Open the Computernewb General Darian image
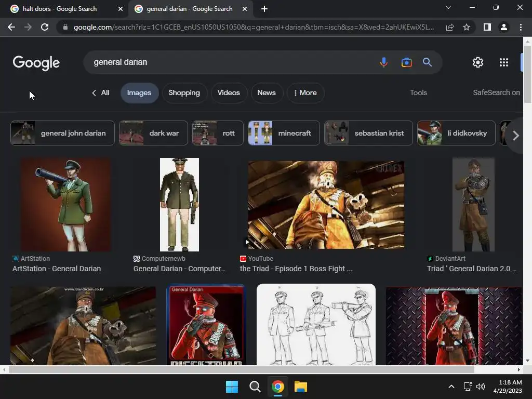Viewport: 532px width, 399px height. click(x=179, y=205)
